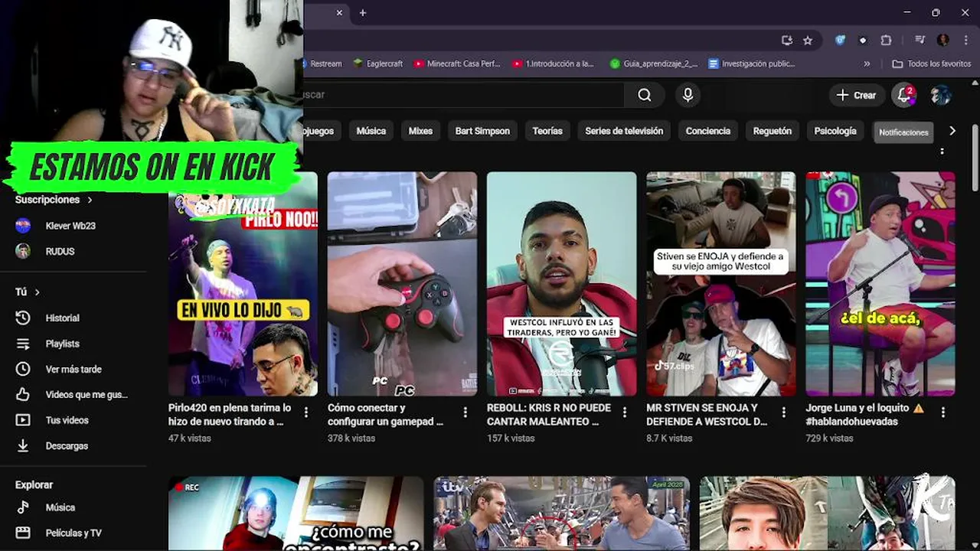Click the Playlists list icon
Image resolution: width=980 pixels, height=551 pixels.
click(23, 344)
